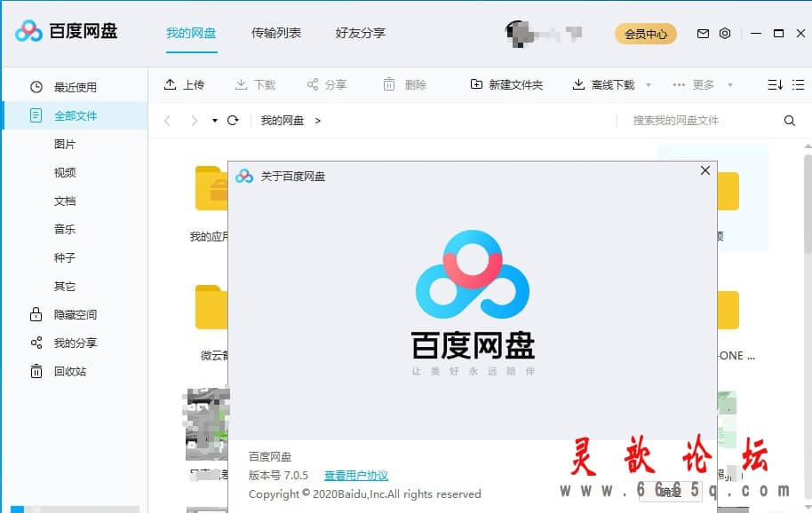Viewport: 812px width, 513px height.
Task: Click the 我的分享 sidebar label
Action: [76, 343]
